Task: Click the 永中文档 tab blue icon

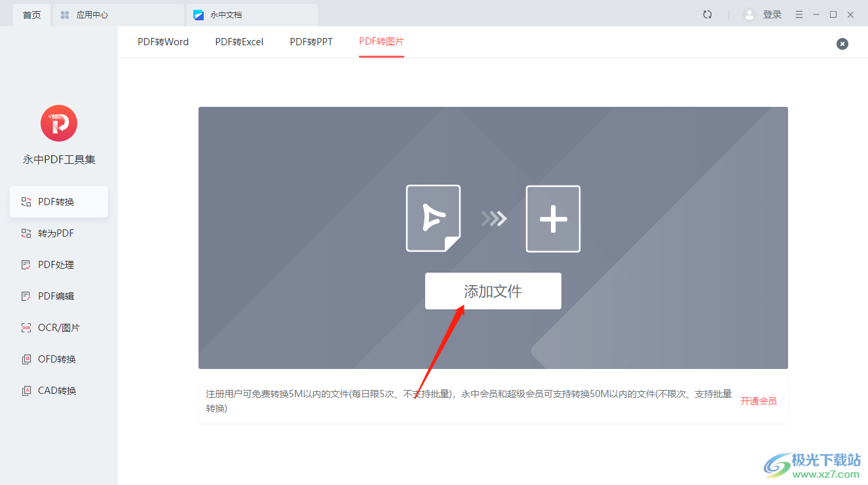Action: tap(198, 14)
